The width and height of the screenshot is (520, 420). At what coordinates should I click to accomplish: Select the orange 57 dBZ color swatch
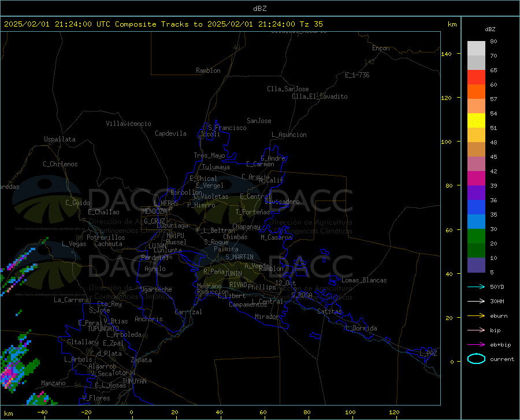476,92
